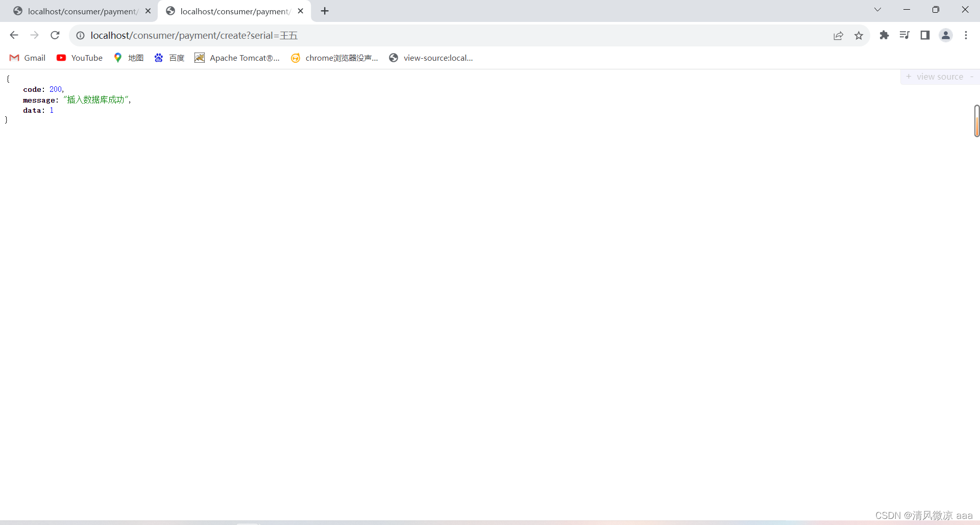
Task: Click the 'data' JSON key
Action: [32, 110]
